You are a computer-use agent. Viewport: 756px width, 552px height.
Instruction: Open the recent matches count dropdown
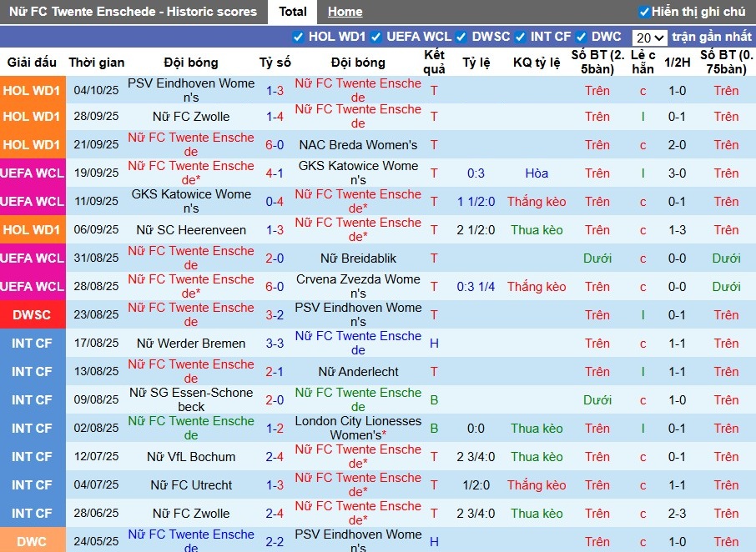click(649, 38)
